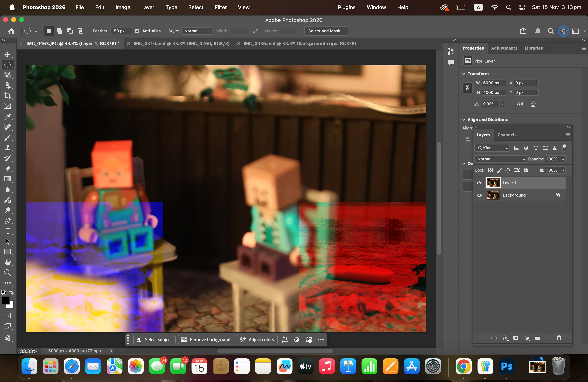Select the Move tool
This screenshot has width=588, height=382.
(x=8, y=55)
